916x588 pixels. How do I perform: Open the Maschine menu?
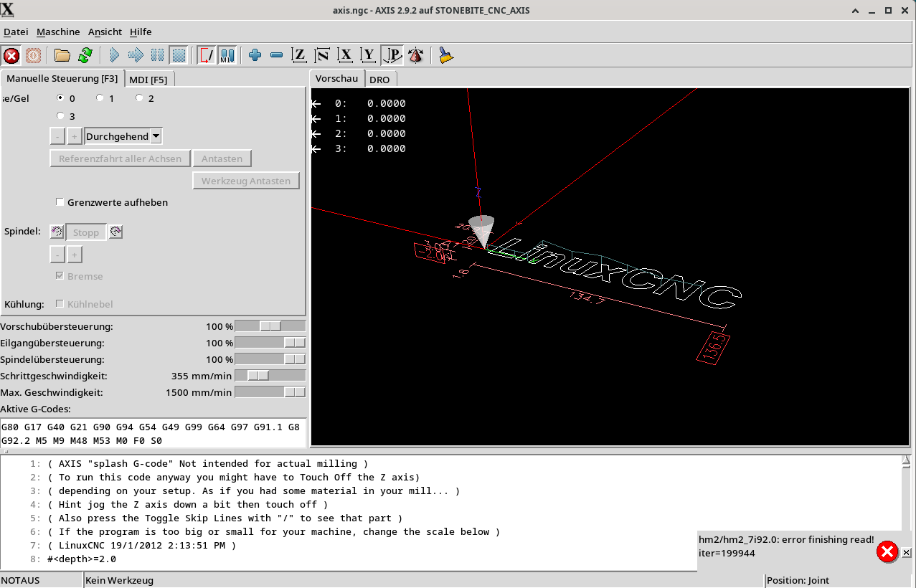(x=58, y=32)
